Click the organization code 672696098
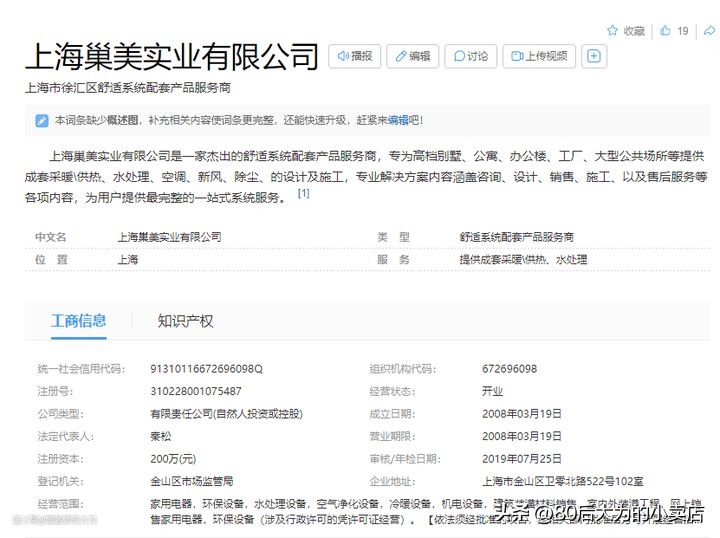720x538 pixels. [509, 369]
